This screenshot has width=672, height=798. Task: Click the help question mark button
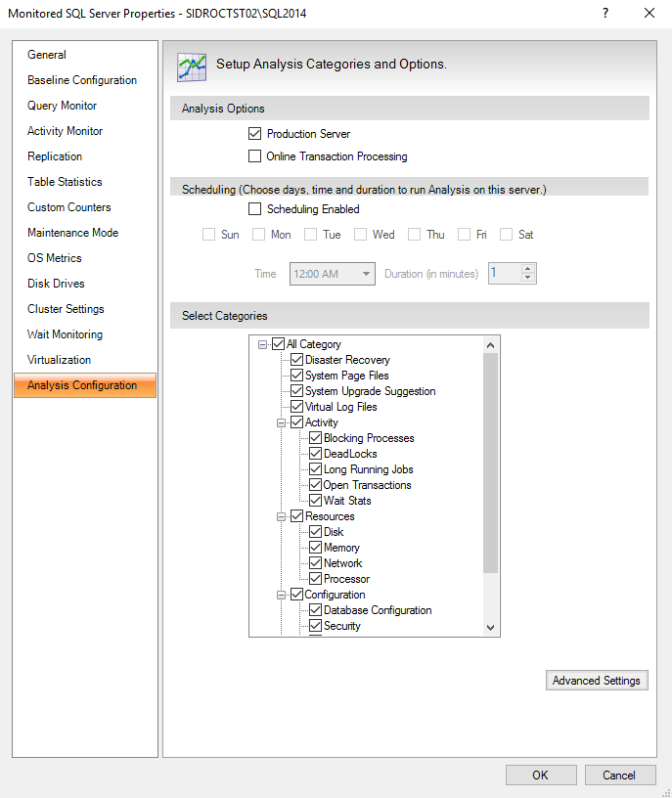point(605,14)
